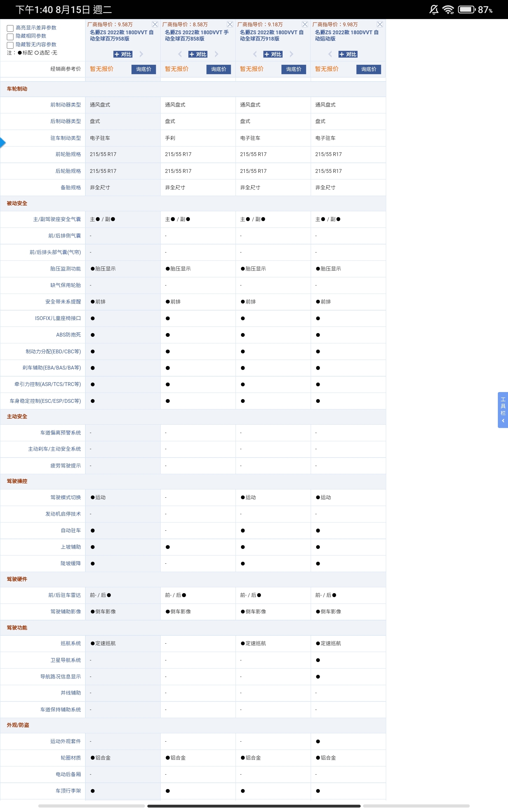
Task: Click the 胎压监测功能 parameter label
Action: [65, 269]
